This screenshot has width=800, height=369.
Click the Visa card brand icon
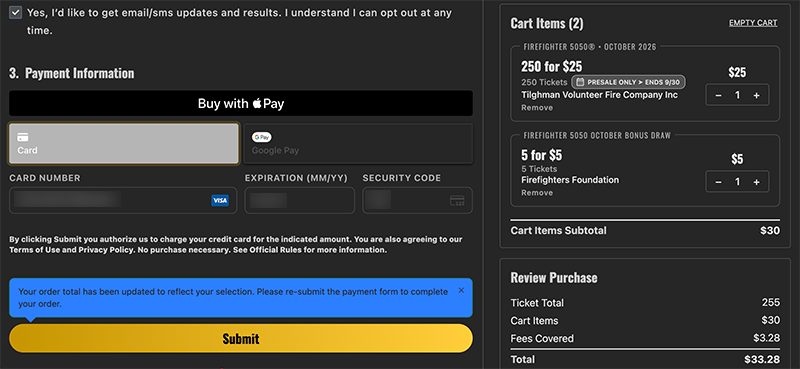(220, 201)
